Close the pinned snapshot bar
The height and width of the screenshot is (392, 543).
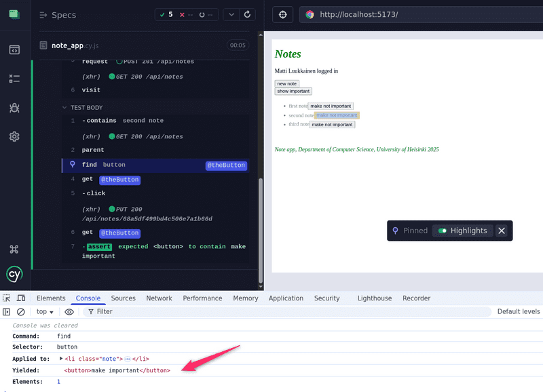click(x=502, y=231)
